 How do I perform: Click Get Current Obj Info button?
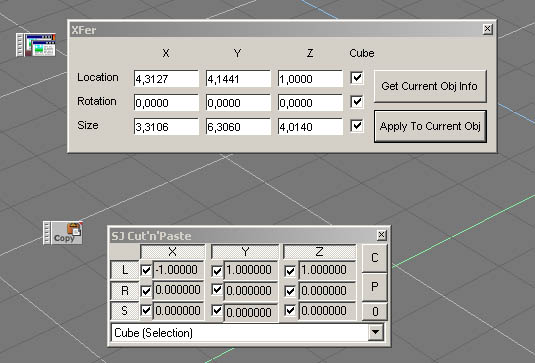coord(430,86)
